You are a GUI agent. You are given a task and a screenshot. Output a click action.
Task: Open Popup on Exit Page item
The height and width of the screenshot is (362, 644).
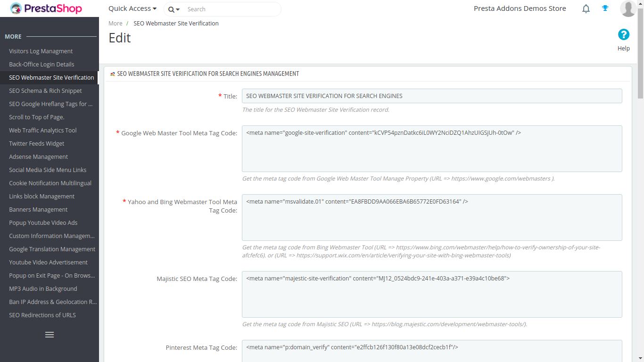tap(50, 275)
